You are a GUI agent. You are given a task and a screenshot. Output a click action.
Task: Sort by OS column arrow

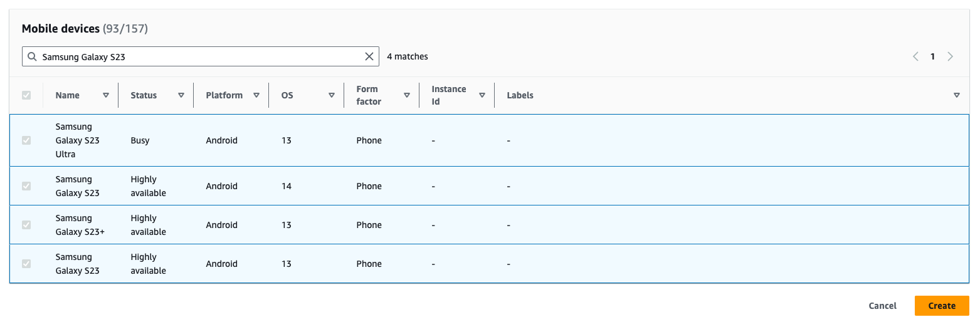(332, 95)
